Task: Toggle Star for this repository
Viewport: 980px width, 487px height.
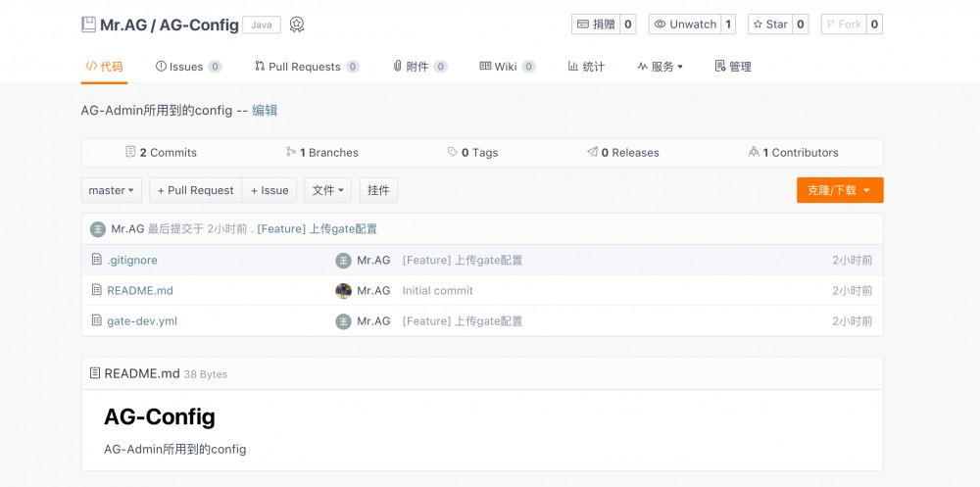Action: click(x=770, y=24)
